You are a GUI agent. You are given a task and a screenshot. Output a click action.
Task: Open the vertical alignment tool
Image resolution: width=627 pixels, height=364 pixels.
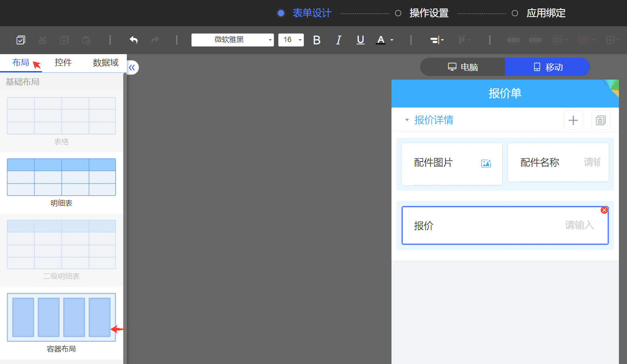pos(463,40)
